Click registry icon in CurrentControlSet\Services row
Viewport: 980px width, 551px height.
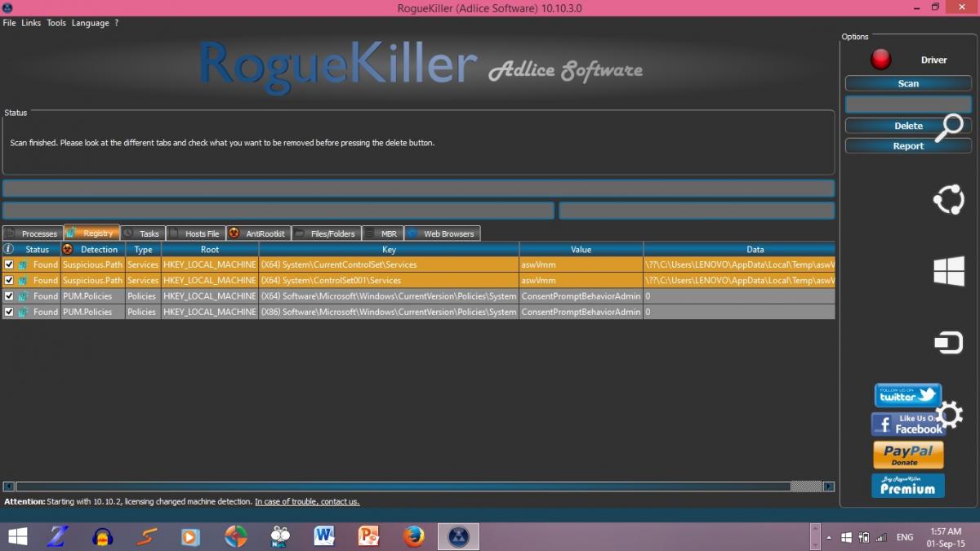23,264
